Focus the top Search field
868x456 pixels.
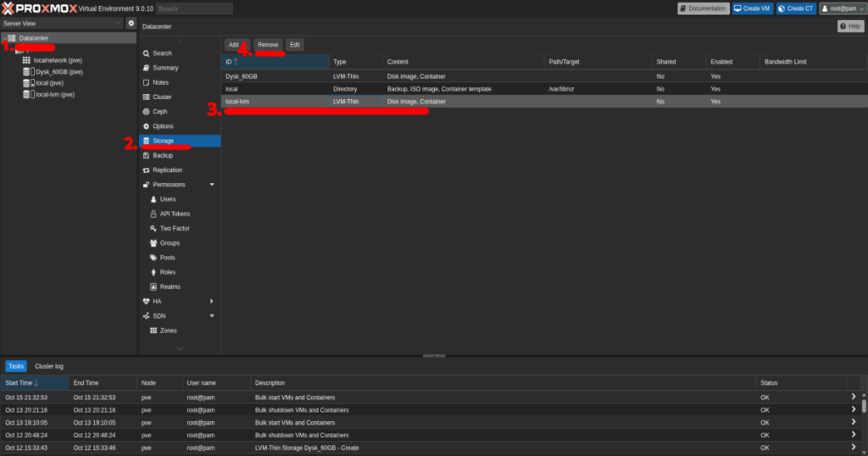click(x=194, y=8)
